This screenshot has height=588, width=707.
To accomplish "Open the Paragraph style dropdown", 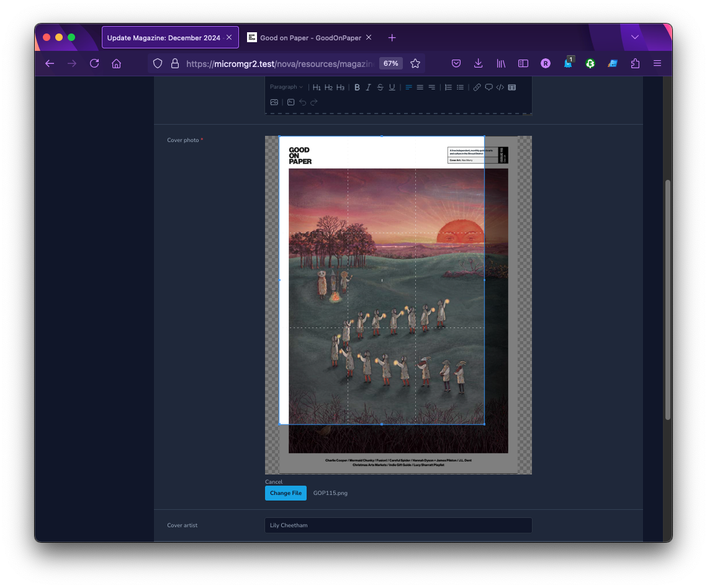I will tap(286, 87).
